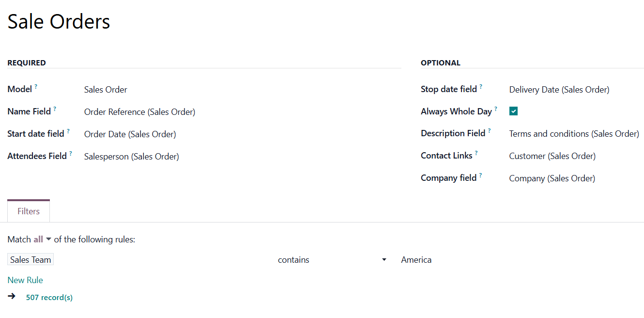The width and height of the screenshot is (644, 318).
Task: Open the 507 record(s) link
Action: coord(49,298)
